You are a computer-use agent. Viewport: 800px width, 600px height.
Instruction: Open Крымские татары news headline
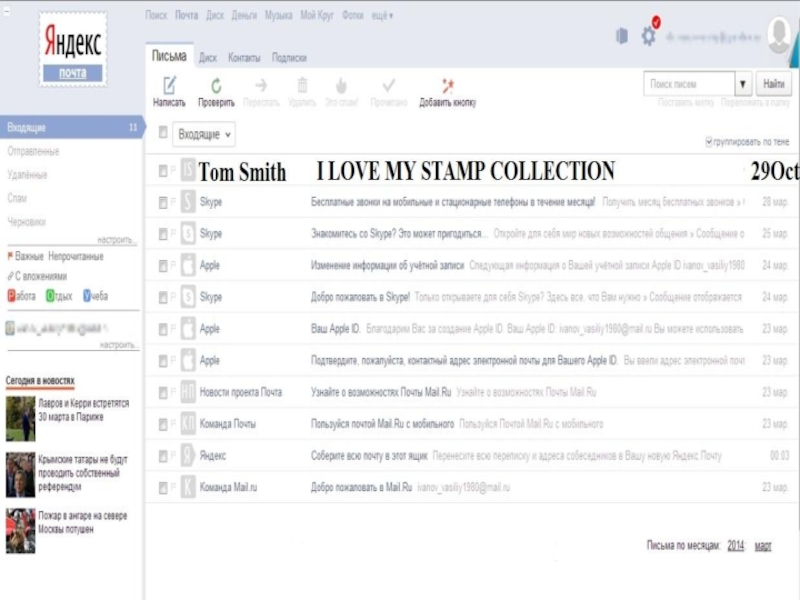tap(83, 473)
